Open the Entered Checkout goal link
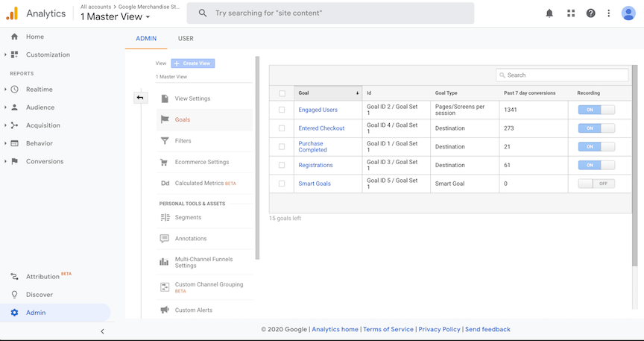 (321, 128)
